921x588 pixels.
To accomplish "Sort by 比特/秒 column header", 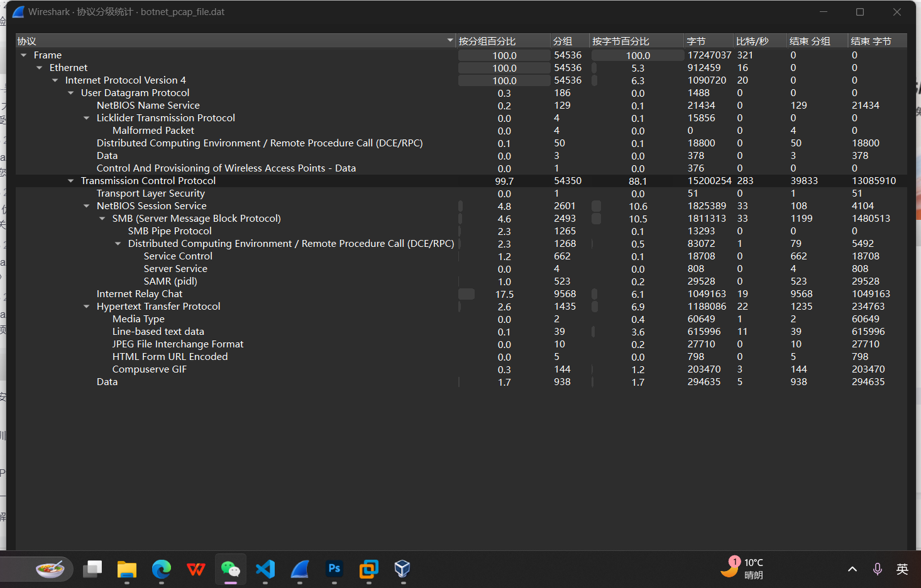I will 760,41.
